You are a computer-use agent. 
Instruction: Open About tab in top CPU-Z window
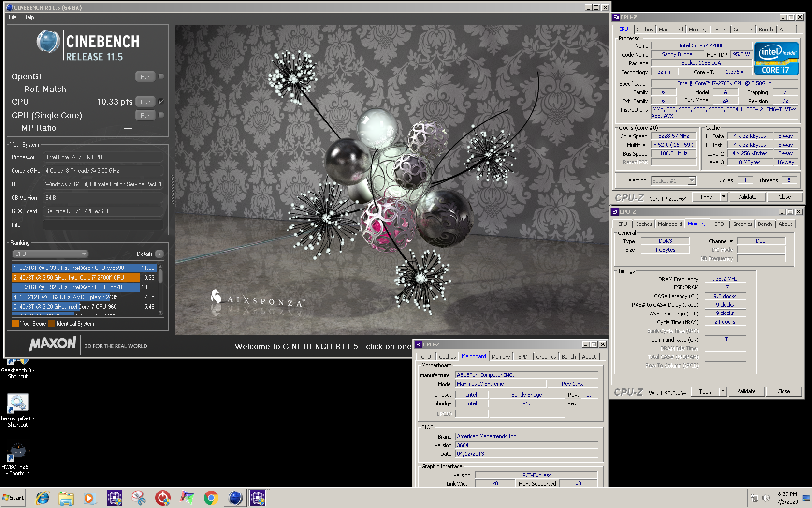click(786, 30)
